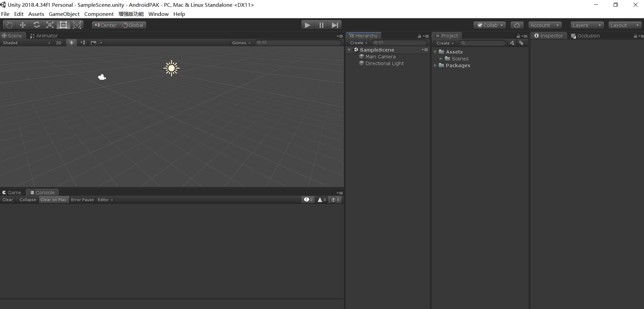This screenshot has width=644, height=309.
Task: Switch to the Game tab
Action: [x=12, y=193]
